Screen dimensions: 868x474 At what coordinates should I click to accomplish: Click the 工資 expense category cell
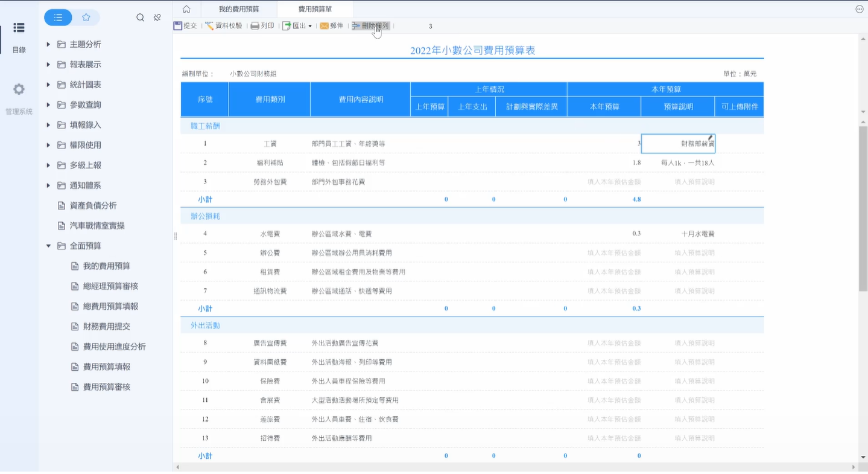pos(270,144)
